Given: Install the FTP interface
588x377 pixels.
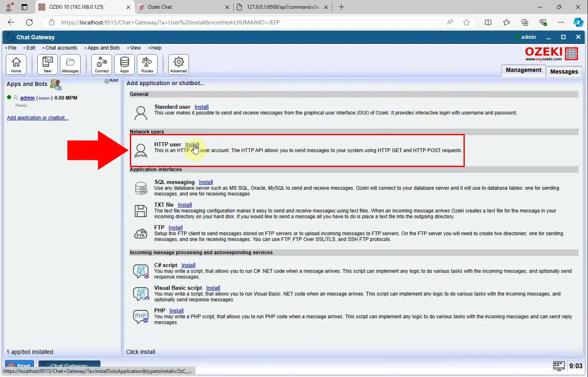Looking at the screenshot, I should [x=175, y=227].
